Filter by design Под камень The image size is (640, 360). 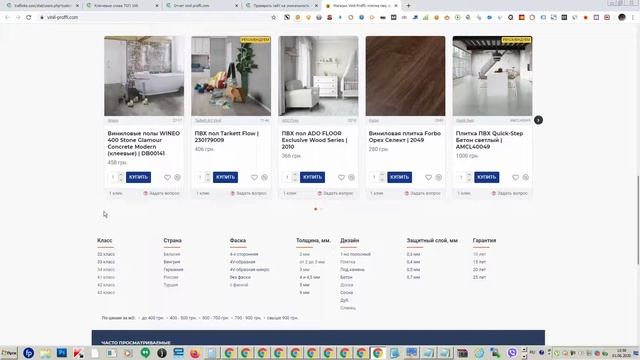(x=352, y=269)
